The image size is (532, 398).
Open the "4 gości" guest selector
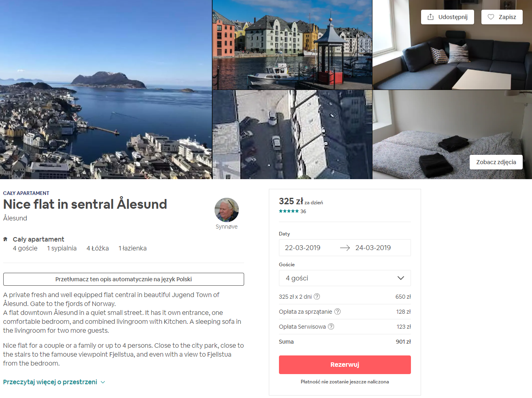click(345, 278)
